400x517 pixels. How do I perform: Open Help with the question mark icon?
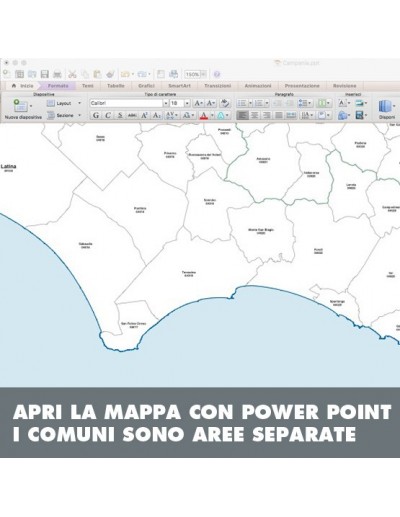tap(217, 74)
